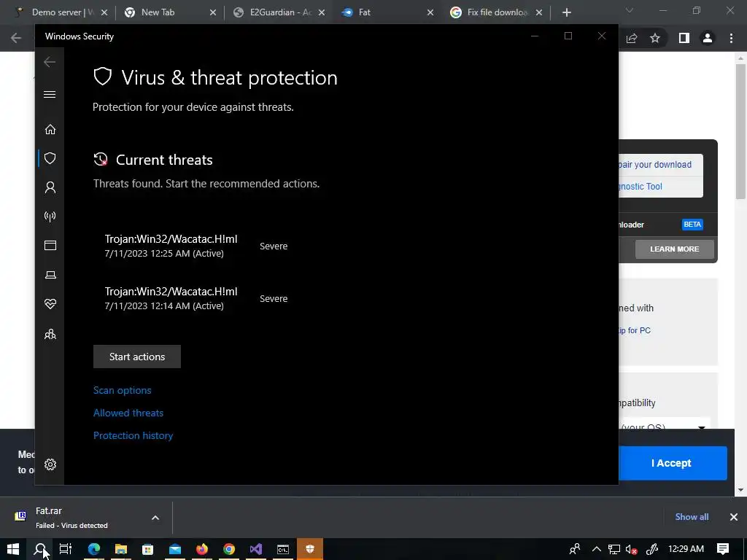Click the Start actions button
747x560 pixels.
point(137,357)
